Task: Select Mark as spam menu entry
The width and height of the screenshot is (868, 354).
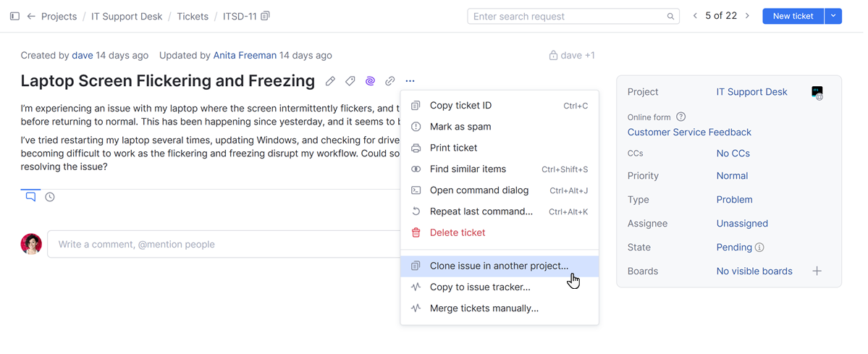Action: point(460,127)
